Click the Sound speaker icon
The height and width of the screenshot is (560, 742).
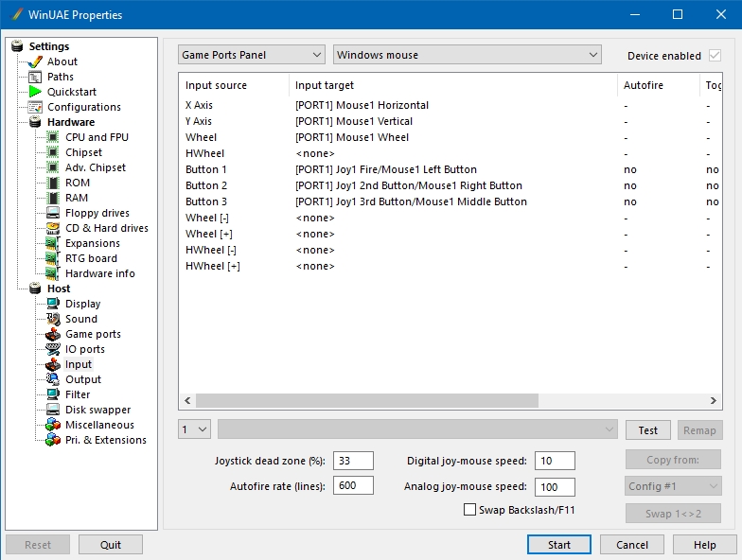point(53,320)
